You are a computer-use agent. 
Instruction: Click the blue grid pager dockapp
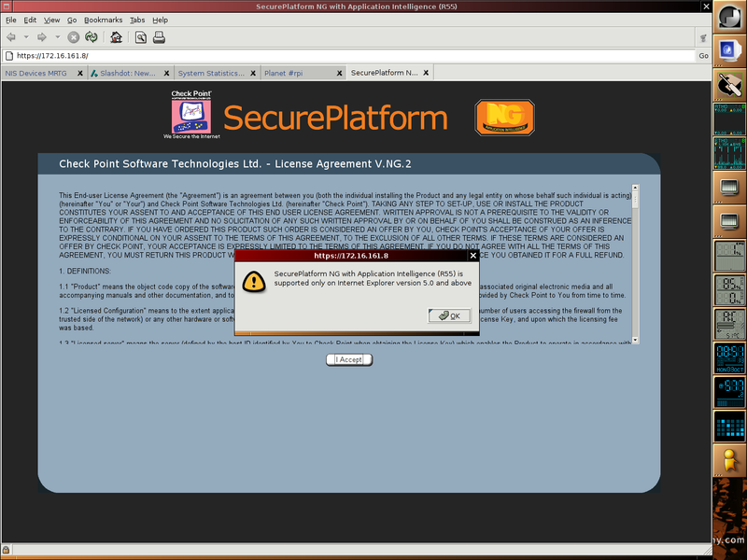(x=729, y=427)
